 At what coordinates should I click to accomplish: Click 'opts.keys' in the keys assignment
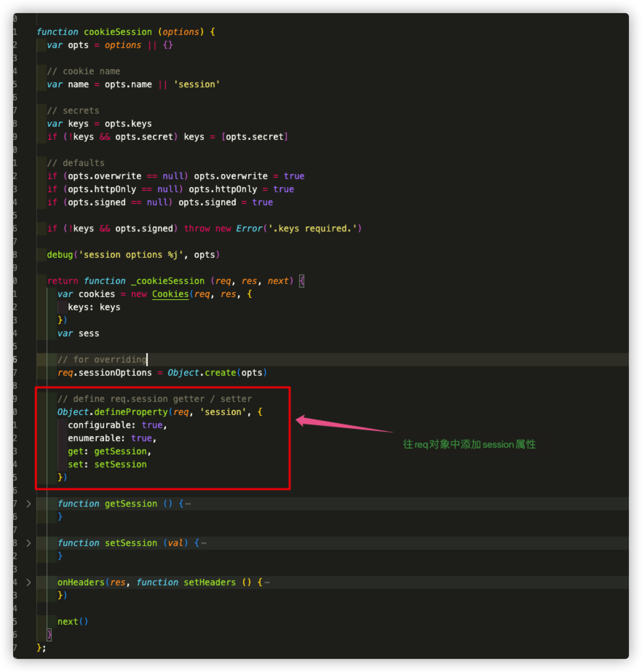(128, 124)
